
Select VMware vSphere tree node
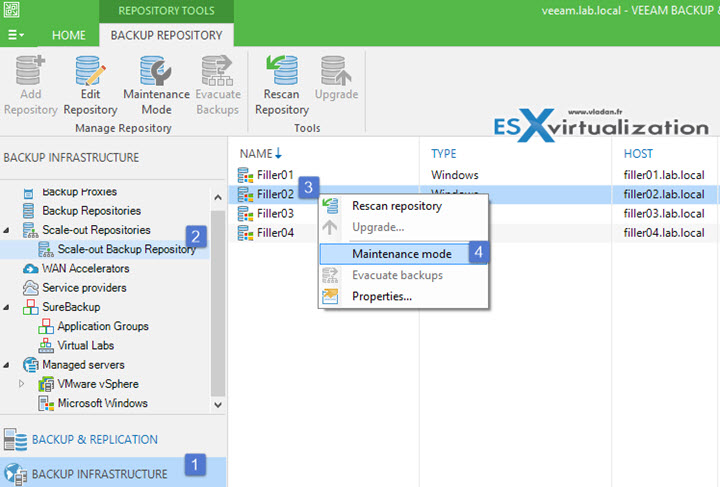click(98, 384)
